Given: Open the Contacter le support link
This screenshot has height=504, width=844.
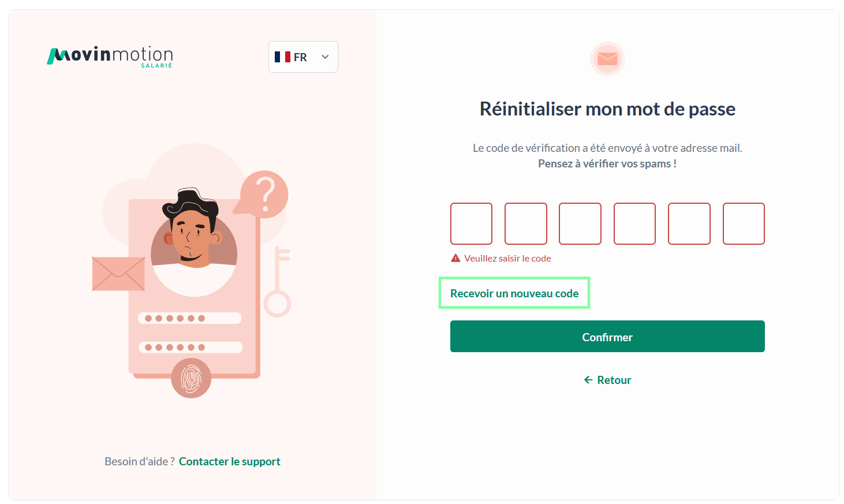Looking at the screenshot, I should pos(229,461).
